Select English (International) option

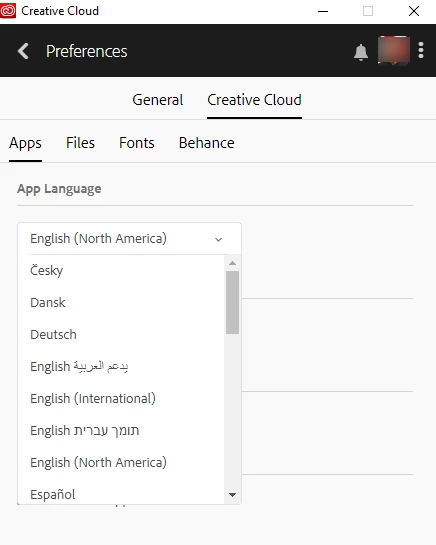point(121,398)
